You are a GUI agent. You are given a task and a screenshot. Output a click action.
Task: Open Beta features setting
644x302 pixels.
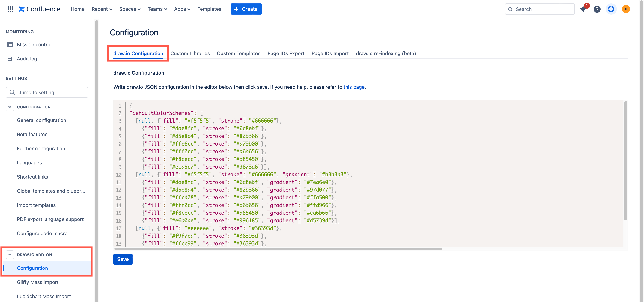coord(32,134)
